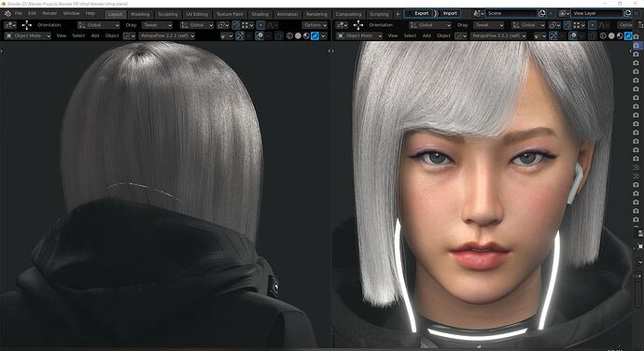The image size is (644, 351).
Task: Toggle snapping magnet in right viewport
Action: 567,25
